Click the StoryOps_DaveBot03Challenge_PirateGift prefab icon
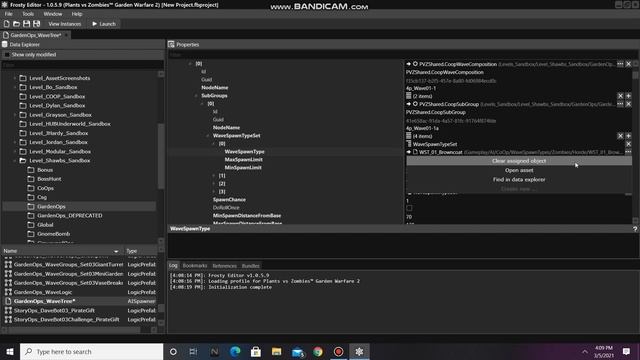This screenshot has width=640, height=360. (x=8, y=320)
